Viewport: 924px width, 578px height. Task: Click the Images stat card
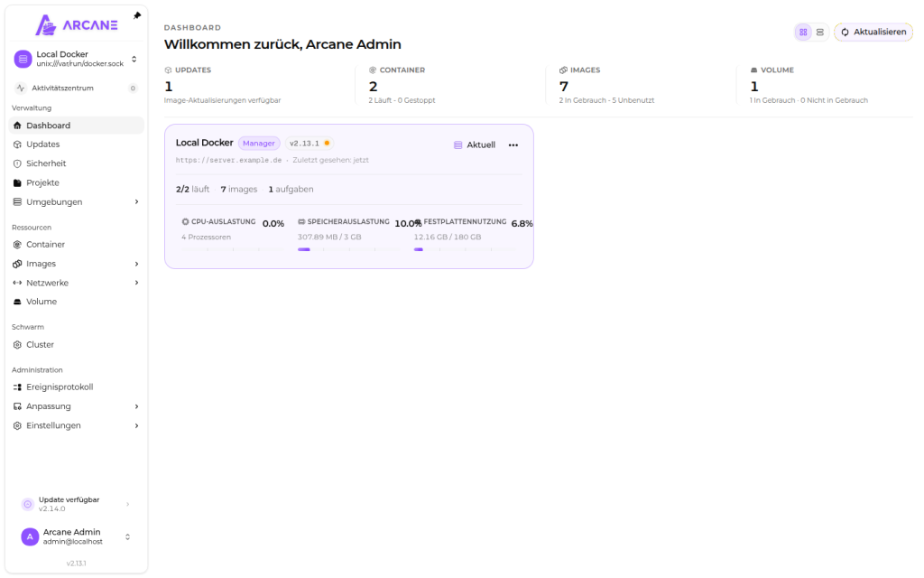642,85
